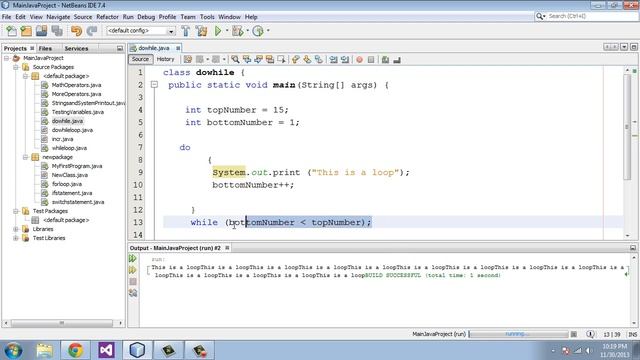Open the File menu
The image size is (640, 360).
pyautogui.click(x=7, y=17)
